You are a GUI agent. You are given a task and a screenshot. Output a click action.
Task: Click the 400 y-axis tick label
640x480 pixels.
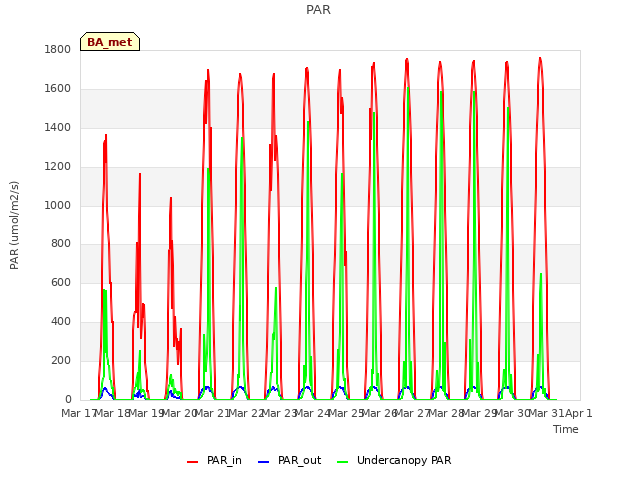[61, 322]
